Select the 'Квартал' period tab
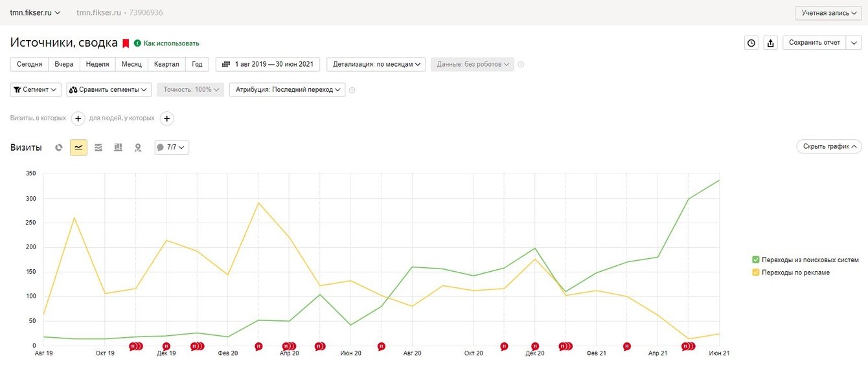The image size is (868, 365). [x=166, y=64]
